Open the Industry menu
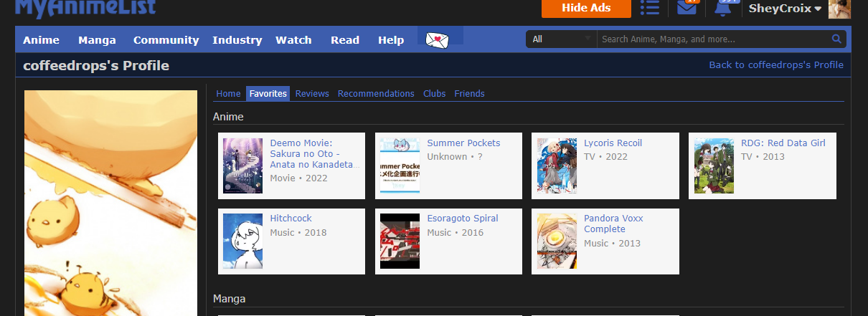This screenshot has width=868, height=316. [x=237, y=40]
